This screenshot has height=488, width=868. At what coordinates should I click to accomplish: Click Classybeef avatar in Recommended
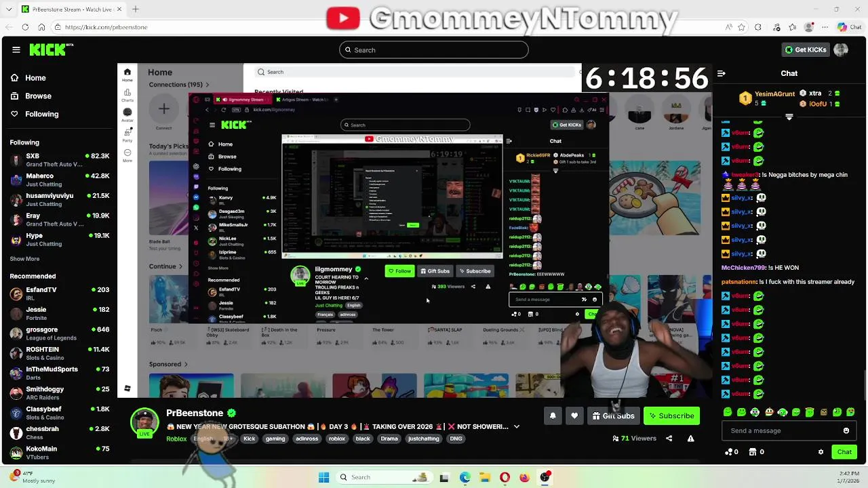click(x=16, y=413)
